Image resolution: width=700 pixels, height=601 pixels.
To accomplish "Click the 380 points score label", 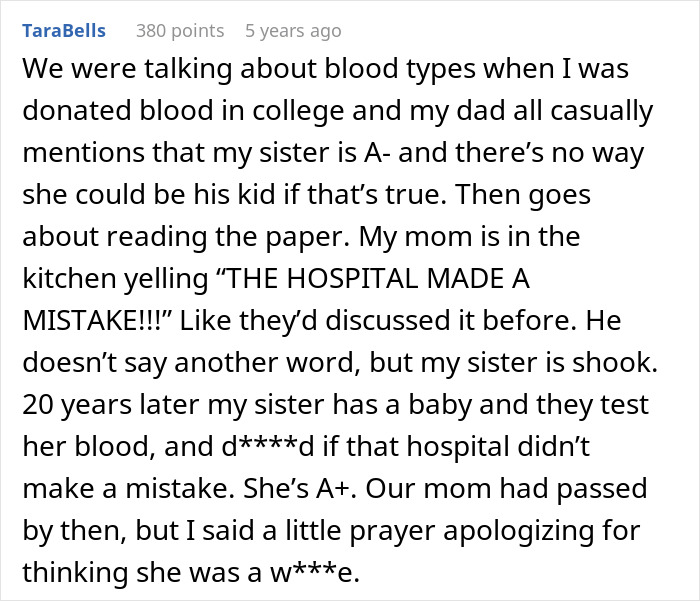I will (x=179, y=31).
